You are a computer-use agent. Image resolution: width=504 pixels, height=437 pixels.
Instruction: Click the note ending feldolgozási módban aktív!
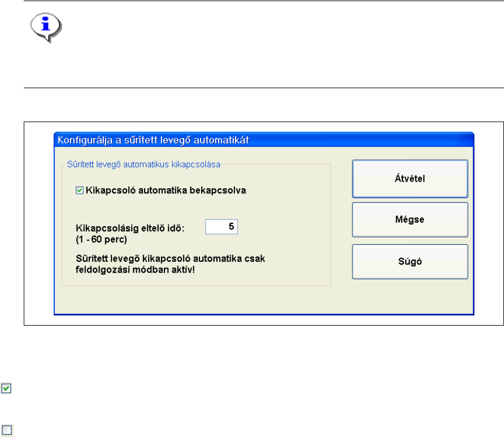(x=171, y=264)
